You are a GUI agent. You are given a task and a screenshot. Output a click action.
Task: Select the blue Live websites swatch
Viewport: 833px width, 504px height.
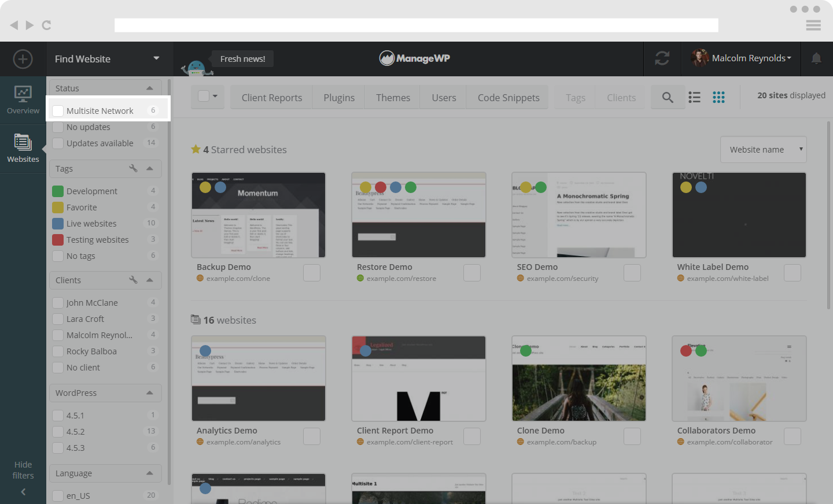point(58,224)
